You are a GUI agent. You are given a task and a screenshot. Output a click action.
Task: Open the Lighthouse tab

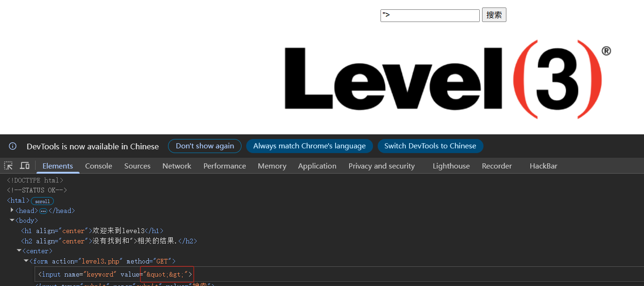(x=451, y=166)
